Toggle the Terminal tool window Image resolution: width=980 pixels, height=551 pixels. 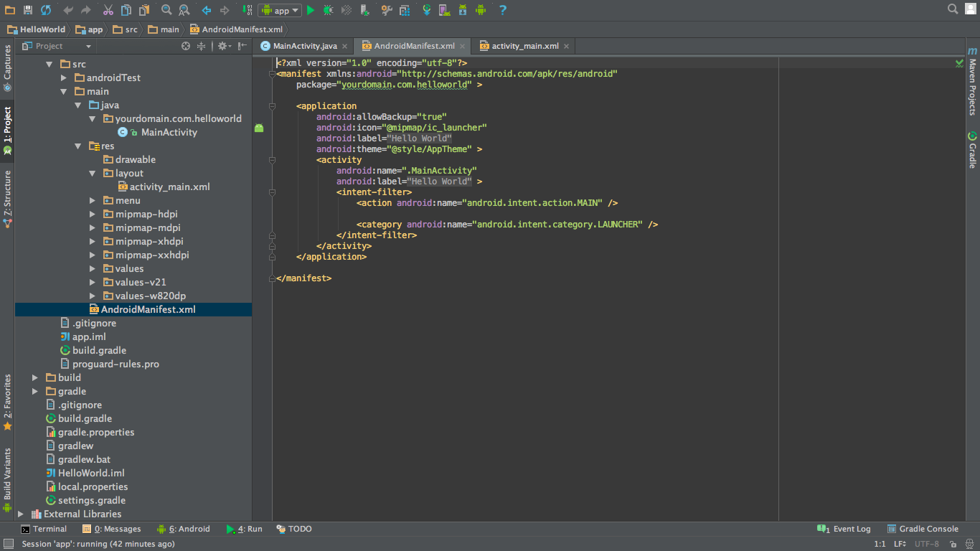(44, 529)
